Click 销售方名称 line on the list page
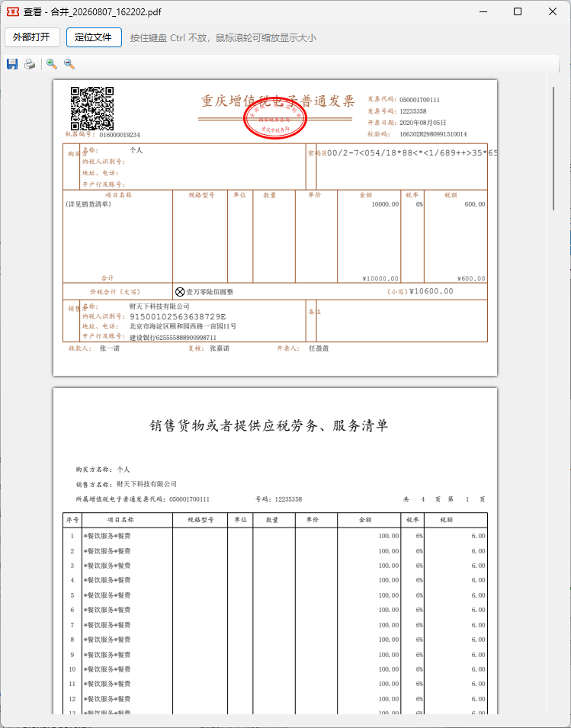The width and height of the screenshot is (571, 728). pos(127,484)
